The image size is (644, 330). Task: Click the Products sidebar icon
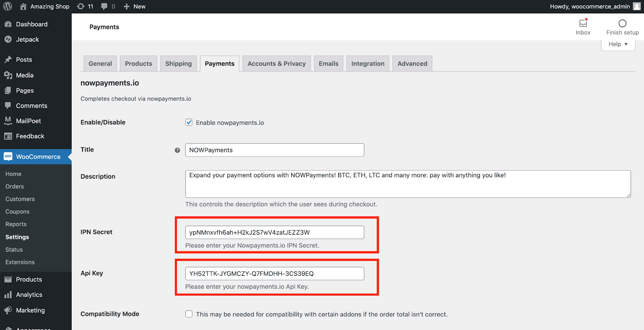8,279
